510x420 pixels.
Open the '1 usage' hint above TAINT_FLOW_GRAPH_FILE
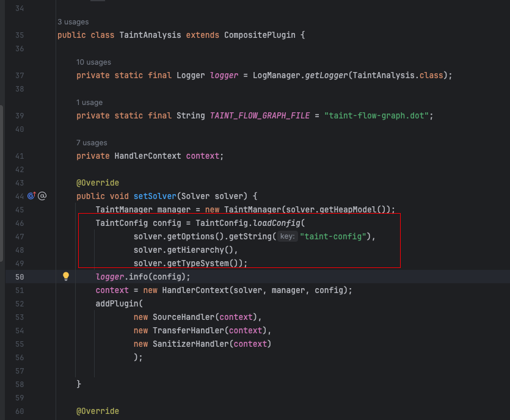89,103
